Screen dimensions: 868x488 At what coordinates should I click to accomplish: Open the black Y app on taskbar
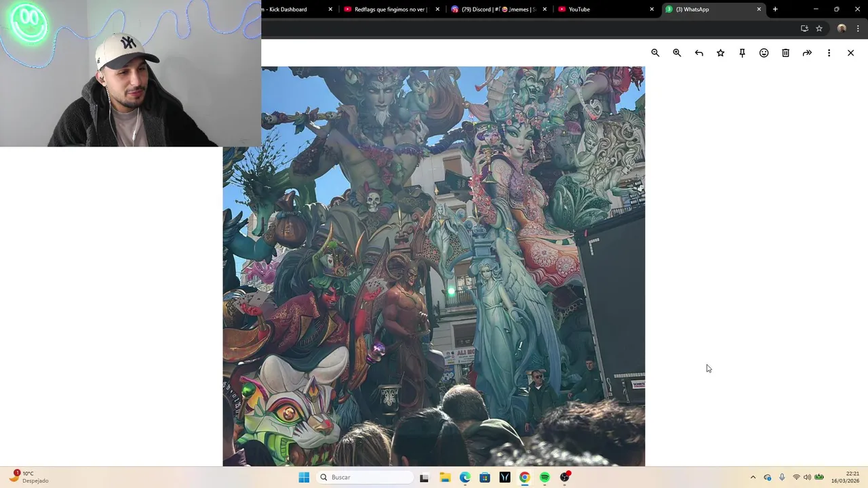pyautogui.click(x=505, y=477)
